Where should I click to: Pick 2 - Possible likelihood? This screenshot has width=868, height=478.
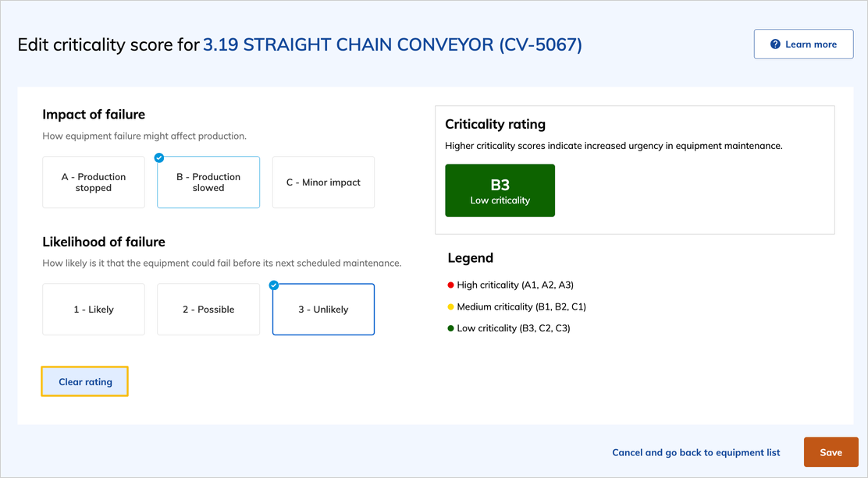208,310
